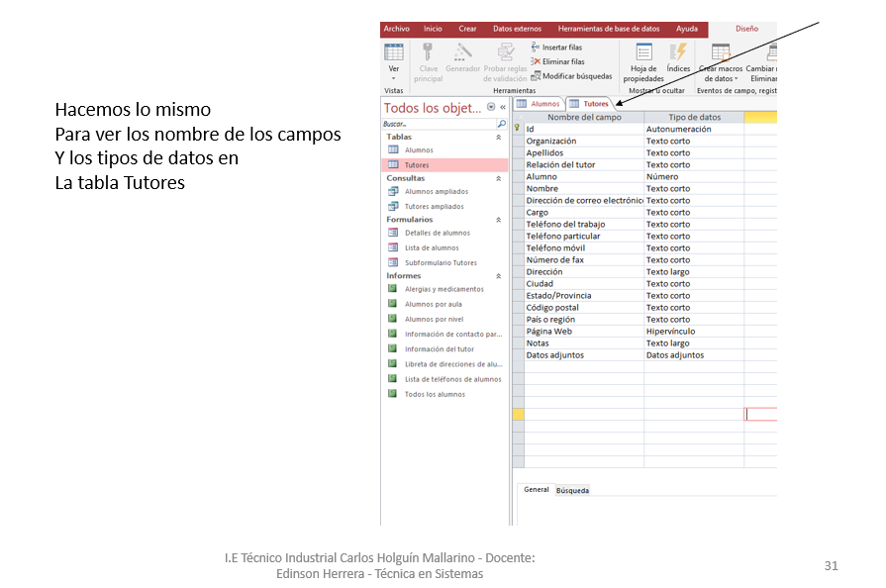Collapse the Tablas group

click(x=498, y=138)
